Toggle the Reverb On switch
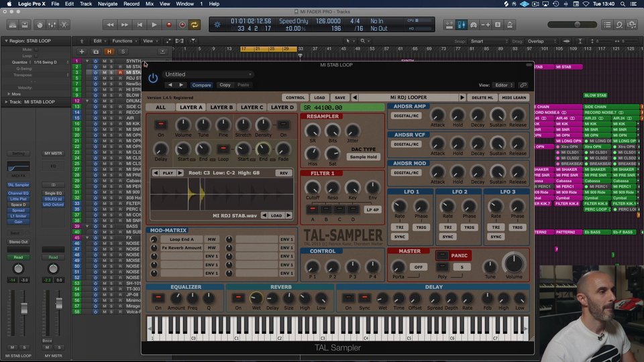644x362 pixels. pos(238,298)
